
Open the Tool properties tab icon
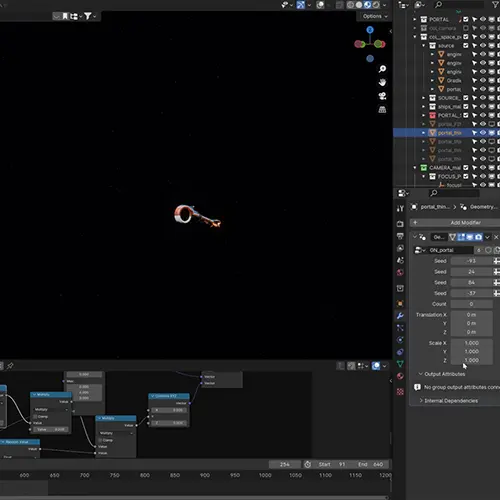[x=400, y=209]
